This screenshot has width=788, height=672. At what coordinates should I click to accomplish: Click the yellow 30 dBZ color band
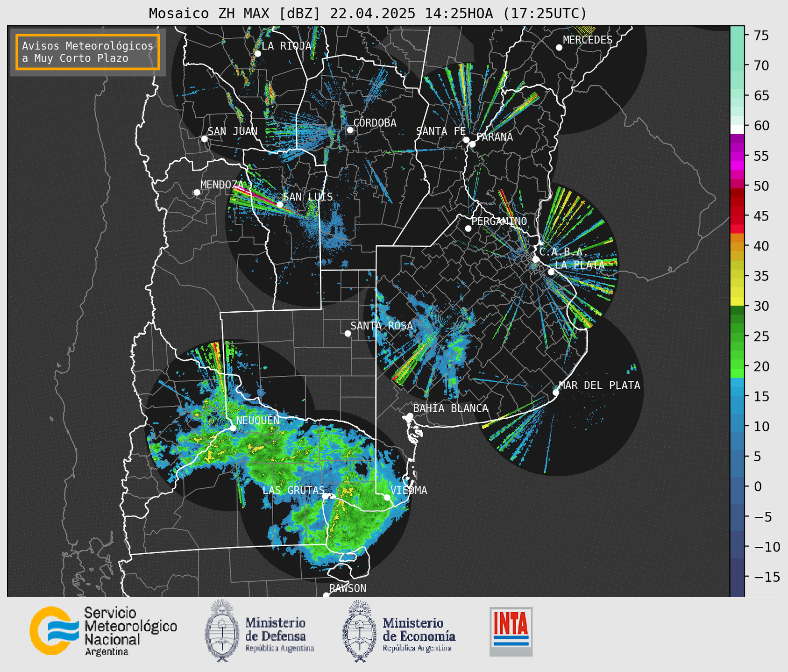click(737, 302)
